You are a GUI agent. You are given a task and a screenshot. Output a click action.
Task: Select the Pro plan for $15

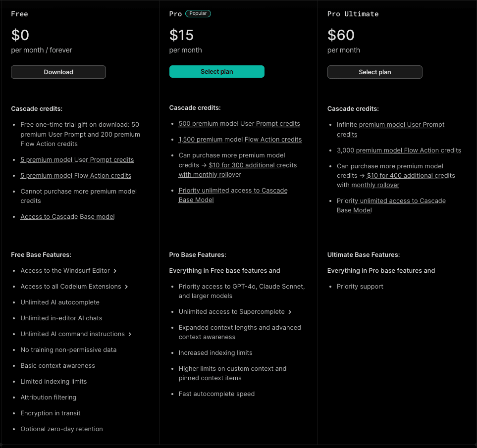(216, 72)
